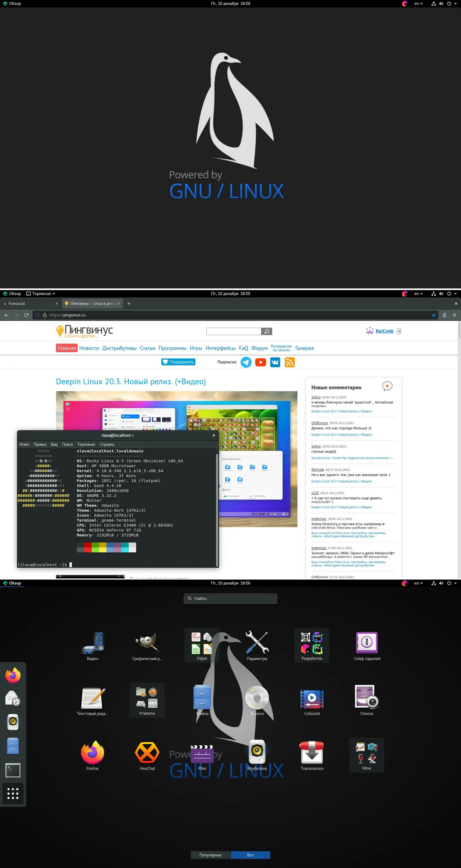The width and height of the screenshot is (461, 868).
Task: Open the Дистрибутивы site section
Action: tap(119, 348)
